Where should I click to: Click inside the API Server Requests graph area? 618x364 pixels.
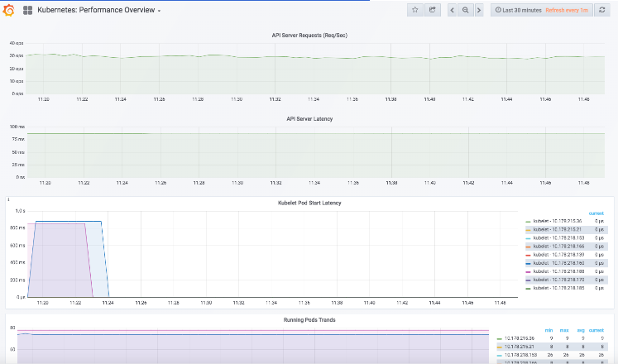point(315,69)
